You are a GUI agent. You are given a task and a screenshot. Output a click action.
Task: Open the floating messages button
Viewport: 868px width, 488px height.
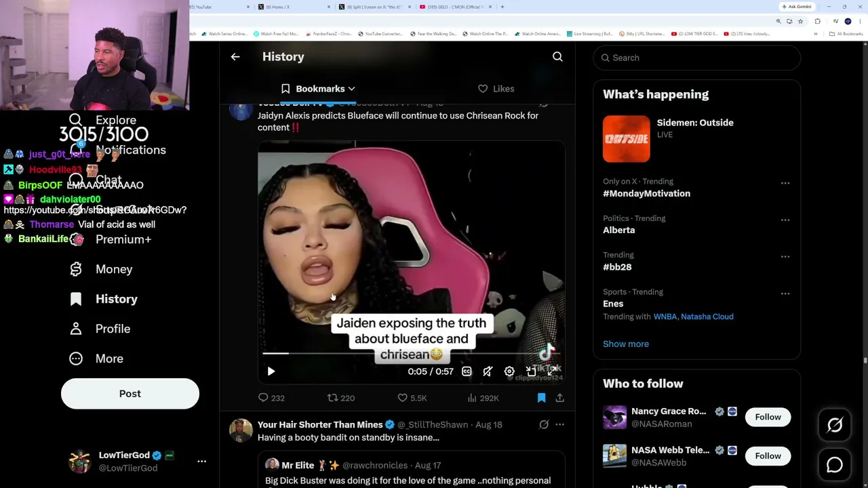[835, 464]
